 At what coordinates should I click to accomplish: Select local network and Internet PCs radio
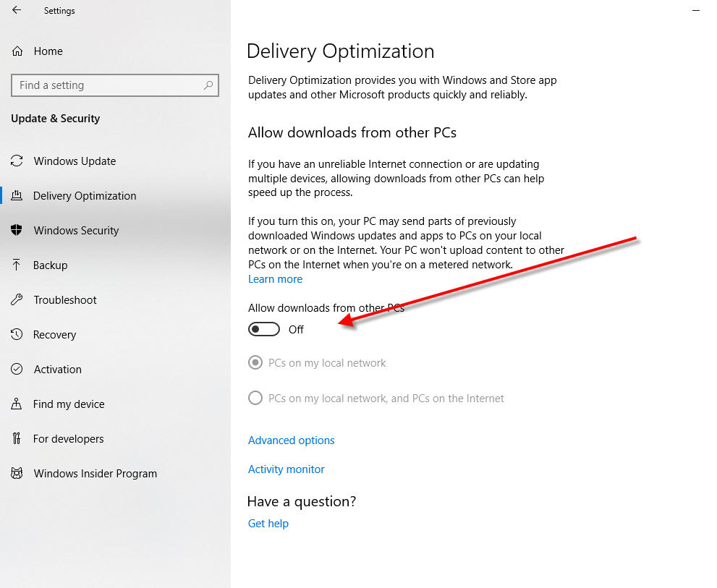[255, 398]
